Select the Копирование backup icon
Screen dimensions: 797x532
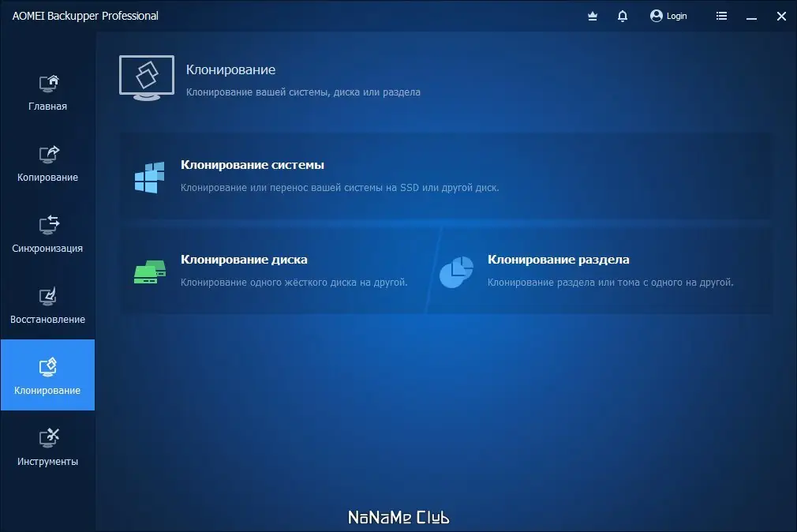pos(47,155)
